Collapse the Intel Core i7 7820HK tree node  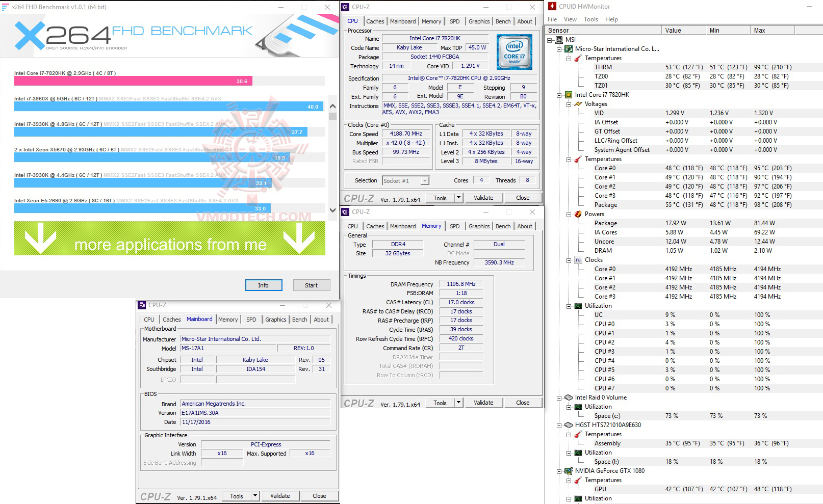(559, 94)
